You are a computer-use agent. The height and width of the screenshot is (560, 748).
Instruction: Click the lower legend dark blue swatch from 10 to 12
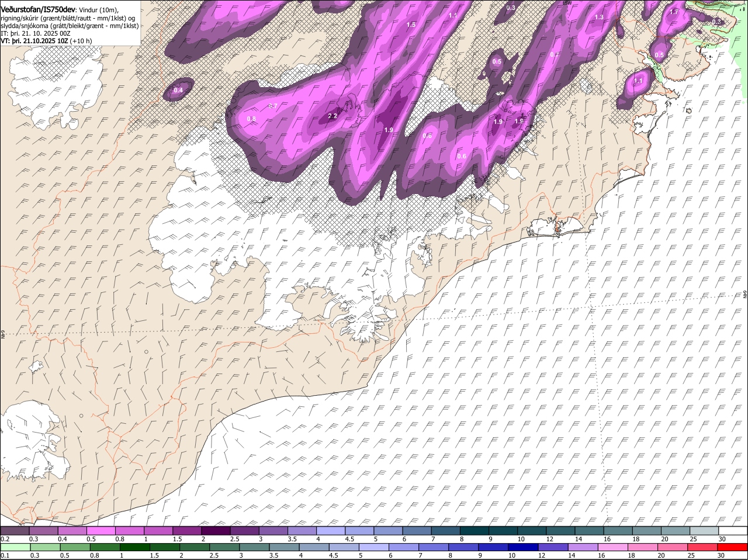point(524,547)
